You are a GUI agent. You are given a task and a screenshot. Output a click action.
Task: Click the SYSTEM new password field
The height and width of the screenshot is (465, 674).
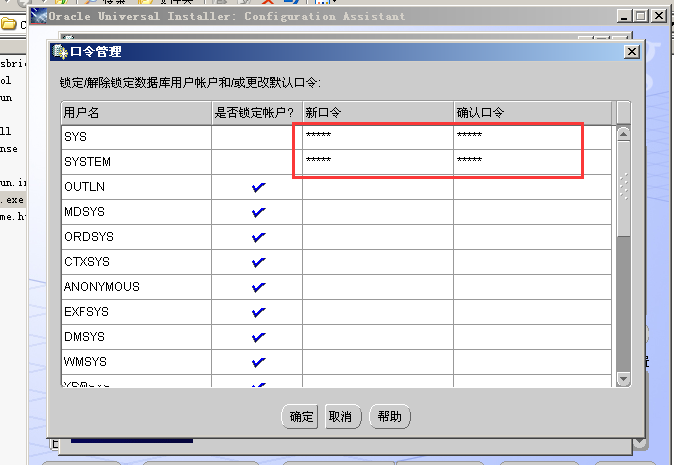(x=378, y=162)
